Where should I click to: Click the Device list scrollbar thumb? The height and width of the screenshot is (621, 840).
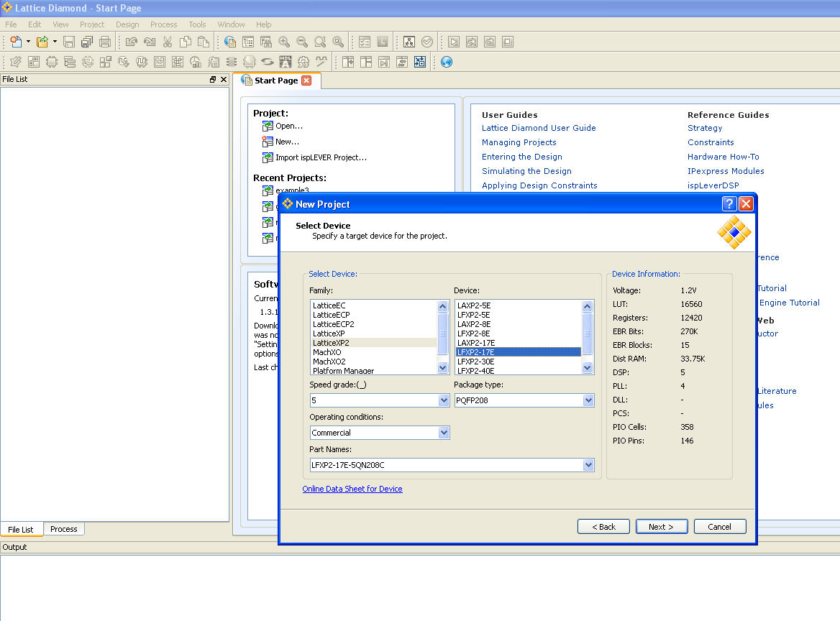587,333
